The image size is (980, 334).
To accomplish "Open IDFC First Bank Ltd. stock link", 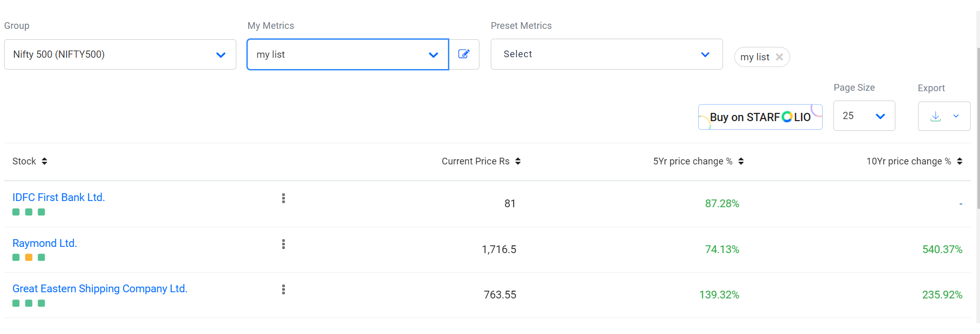I will click(x=58, y=197).
